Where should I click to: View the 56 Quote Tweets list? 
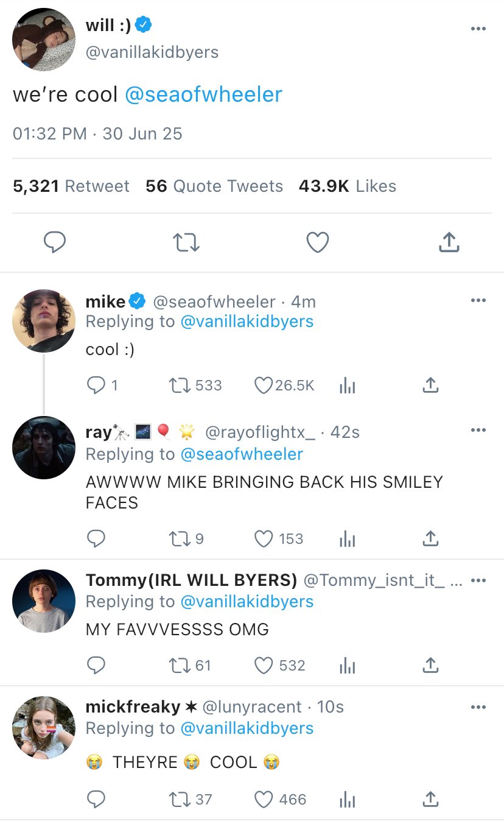(214, 186)
